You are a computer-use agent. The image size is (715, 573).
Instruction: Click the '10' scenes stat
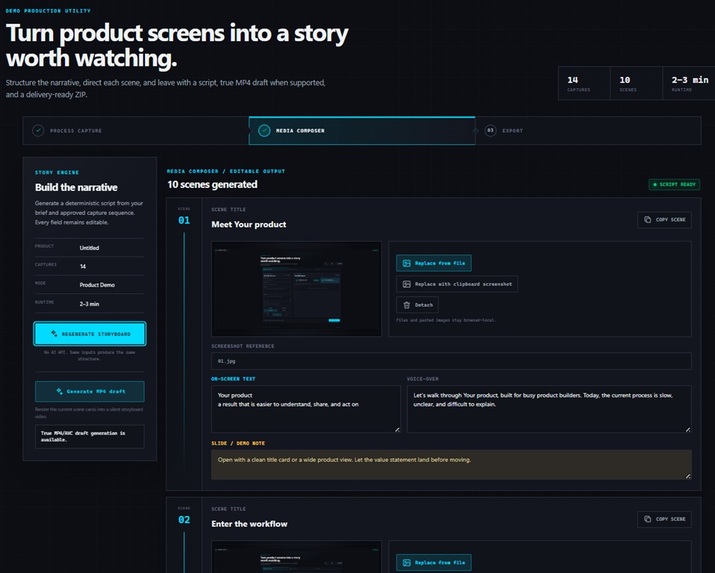point(636,83)
